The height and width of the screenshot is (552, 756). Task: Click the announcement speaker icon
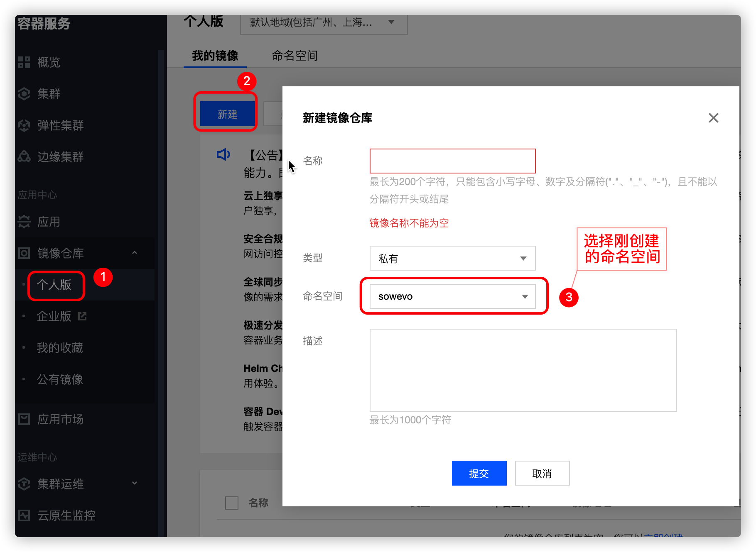(x=223, y=154)
